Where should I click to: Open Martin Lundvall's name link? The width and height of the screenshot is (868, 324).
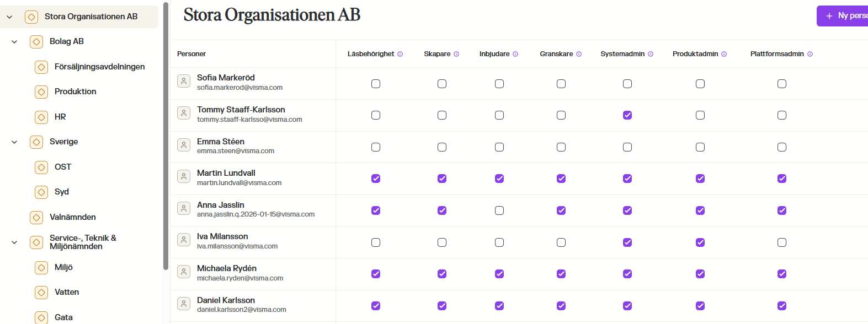pyautogui.click(x=226, y=173)
